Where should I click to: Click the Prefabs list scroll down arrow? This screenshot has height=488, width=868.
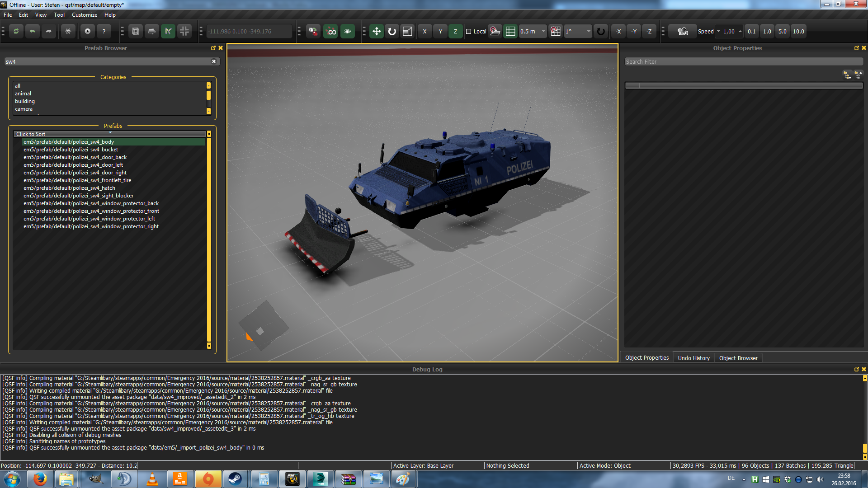(x=209, y=346)
